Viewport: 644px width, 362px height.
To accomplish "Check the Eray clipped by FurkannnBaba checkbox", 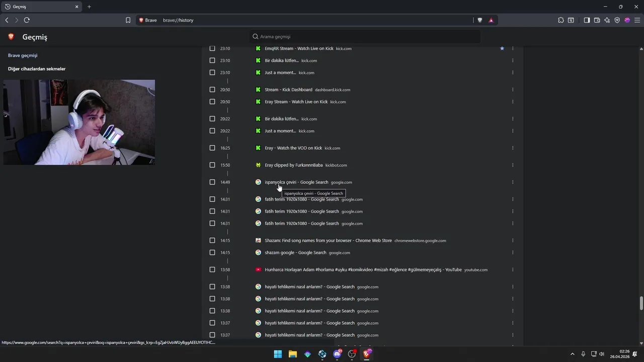I will (x=212, y=165).
